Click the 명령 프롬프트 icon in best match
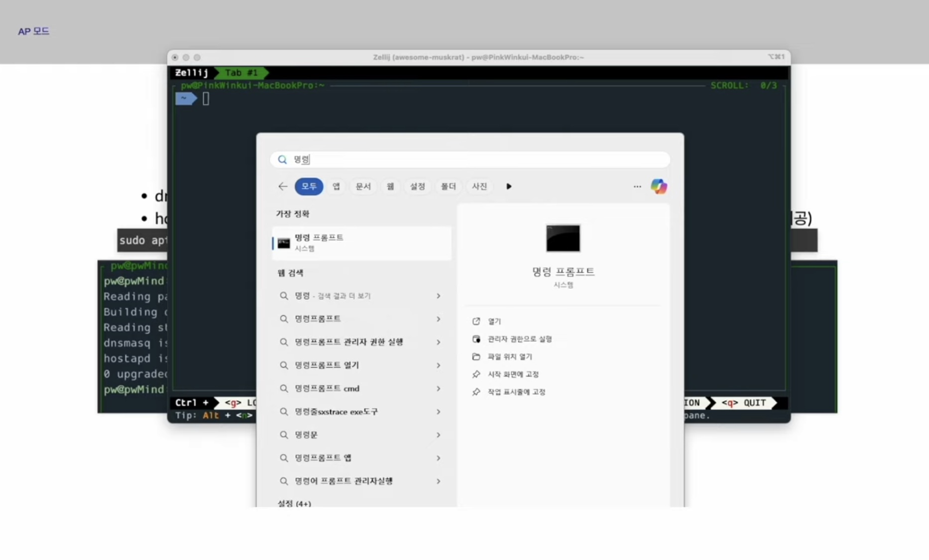 coord(284,243)
